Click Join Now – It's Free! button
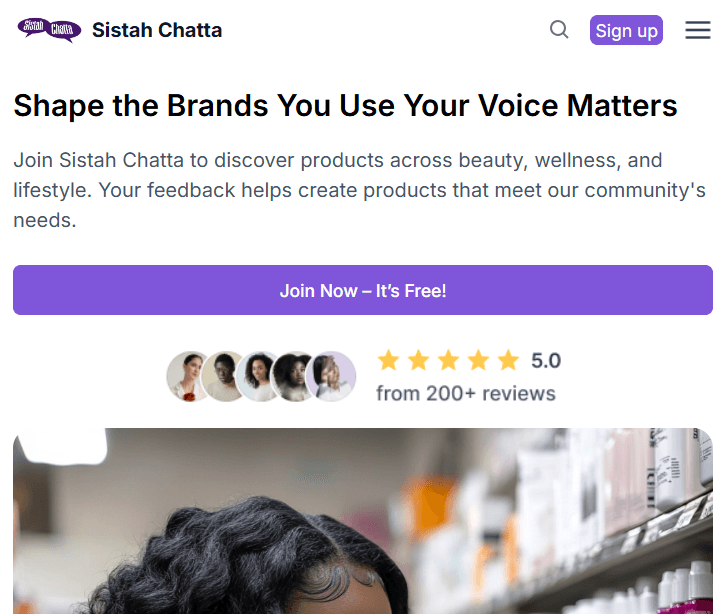The image size is (724, 614). click(x=363, y=290)
